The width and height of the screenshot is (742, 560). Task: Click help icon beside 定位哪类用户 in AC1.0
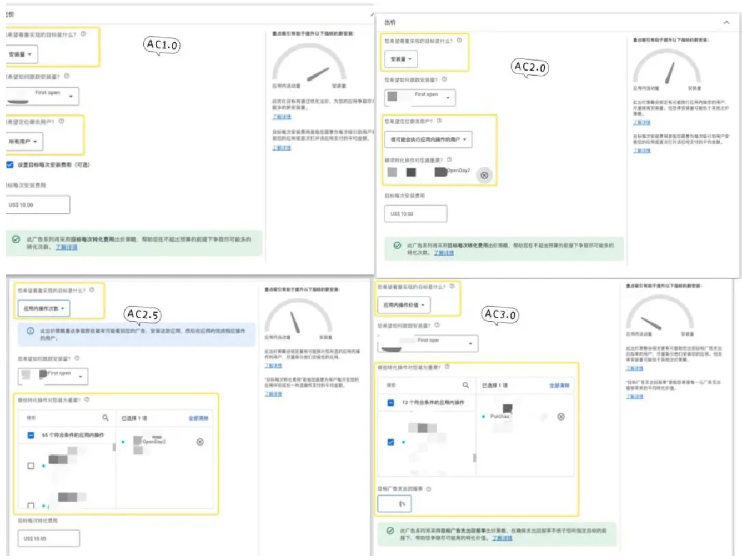point(61,121)
